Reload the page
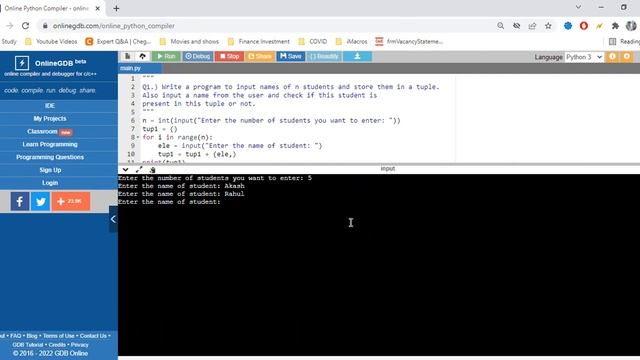The image size is (640, 360). (x=25, y=26)
